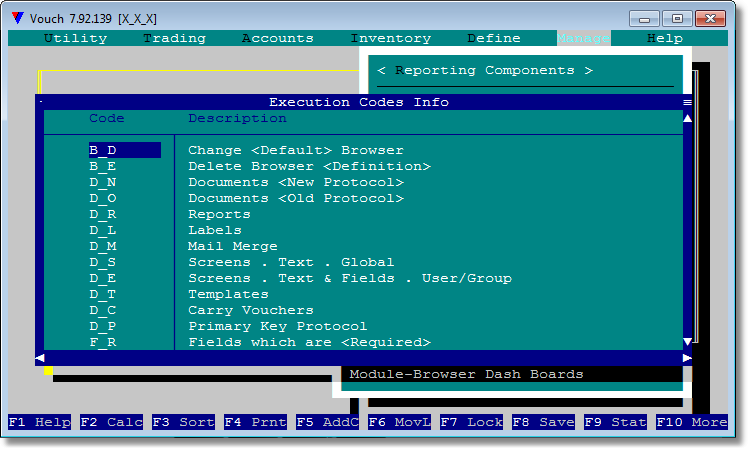Screen dimensions: 748x450
Task: Open the Accounts menu
Action: tap(278, 38)
